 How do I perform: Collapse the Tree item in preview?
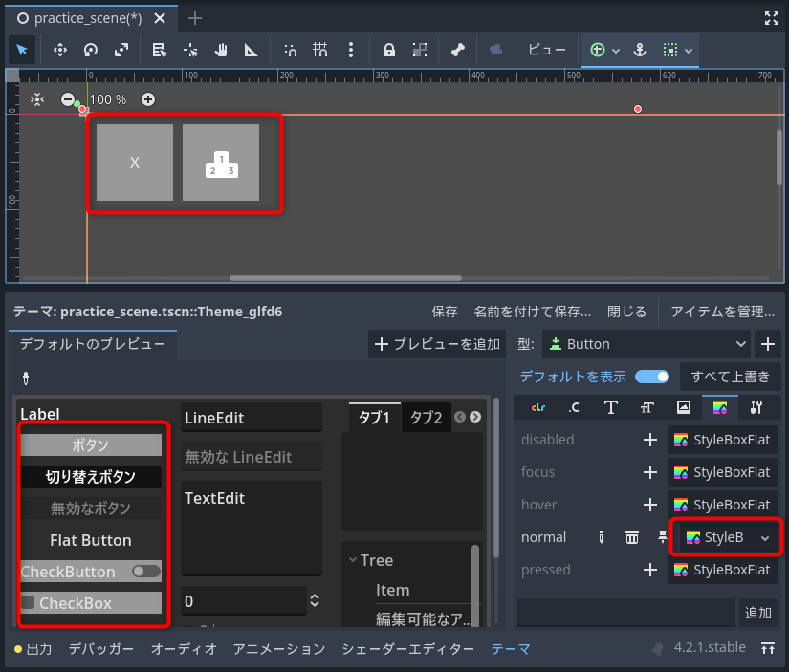pos(353,561)
